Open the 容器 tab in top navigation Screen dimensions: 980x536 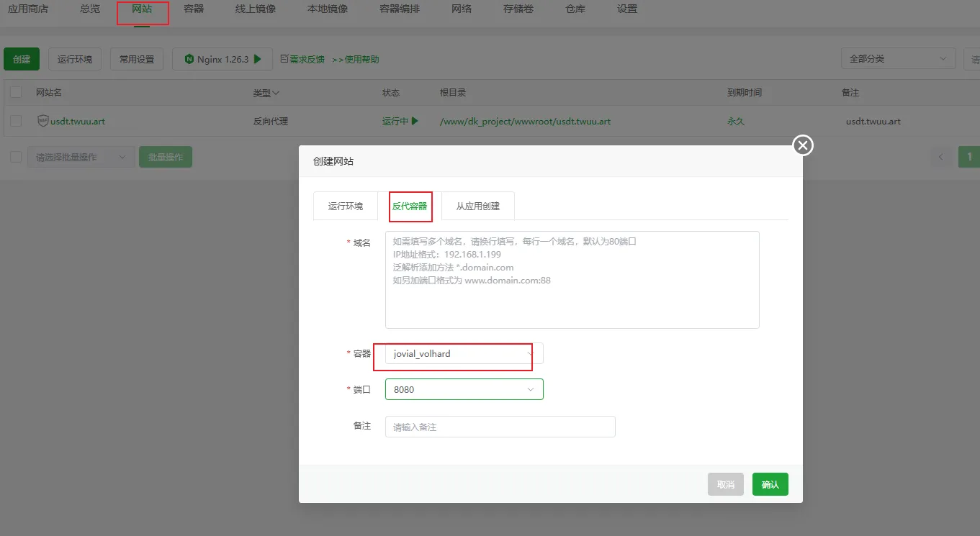(194, 9)
